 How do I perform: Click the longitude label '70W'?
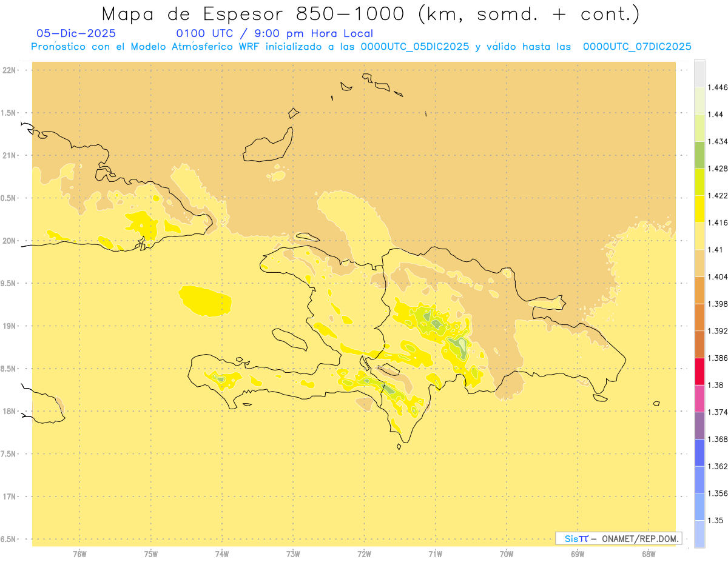(x=507, y=554)
